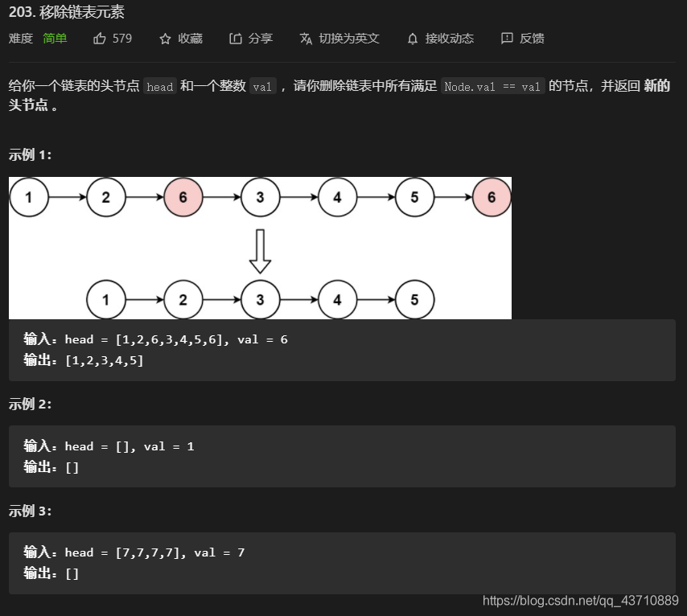This screenshot has height=616, width=687.
Task: Click the 难度 difficulty label
Action: (21, 39)
